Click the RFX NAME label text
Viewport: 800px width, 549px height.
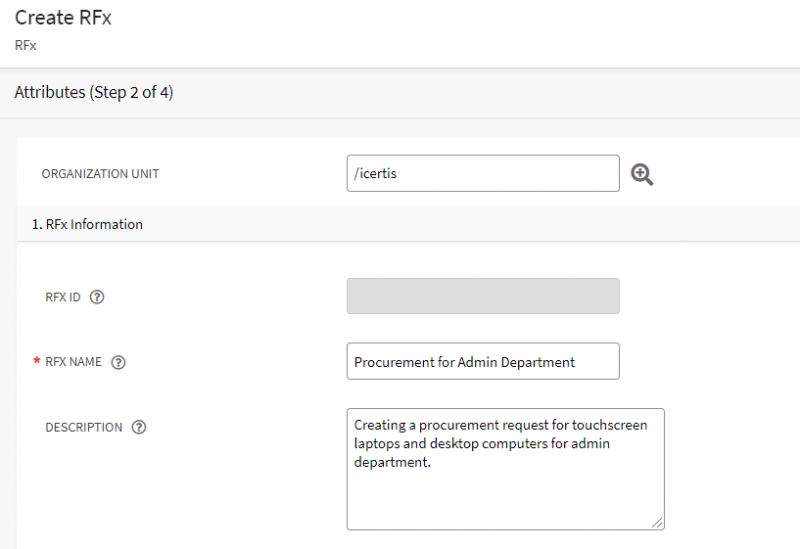[73, 362]
